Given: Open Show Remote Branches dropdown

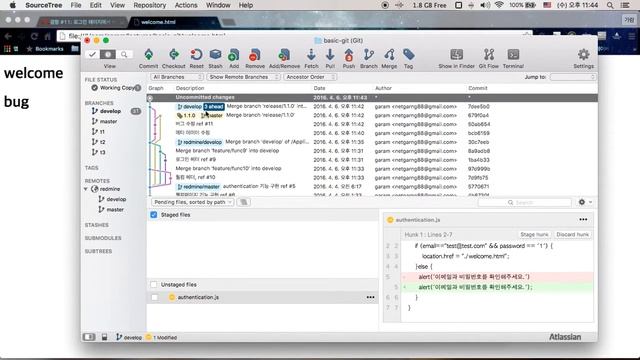Looking at the screenshot, I should (x=243, y=77).
